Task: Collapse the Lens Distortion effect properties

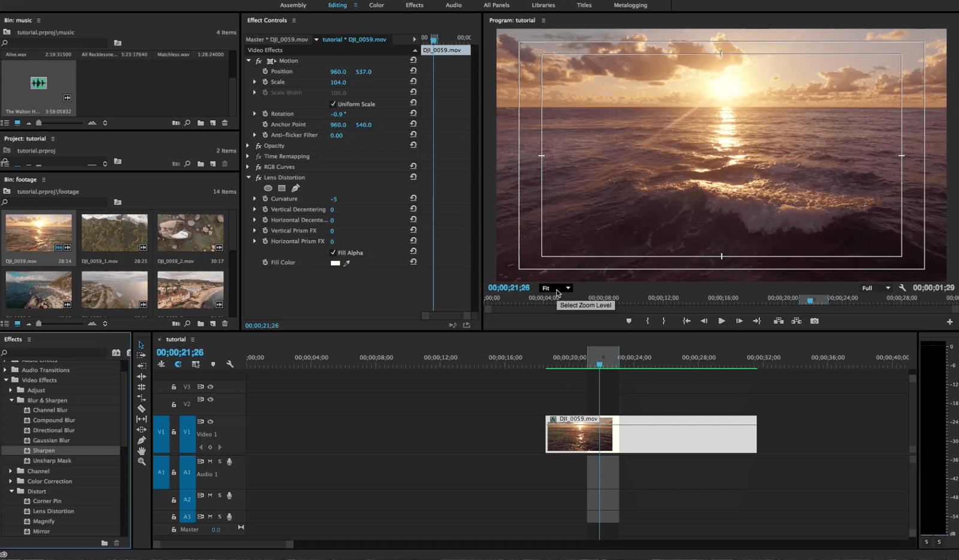Action: click(x=249, y=178)
